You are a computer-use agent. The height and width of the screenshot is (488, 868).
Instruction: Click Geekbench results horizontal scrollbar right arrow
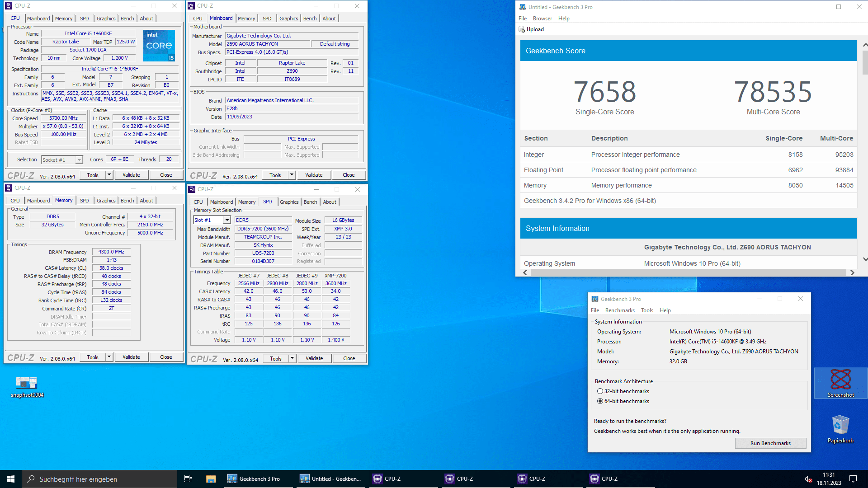click(x=852, y=272)
